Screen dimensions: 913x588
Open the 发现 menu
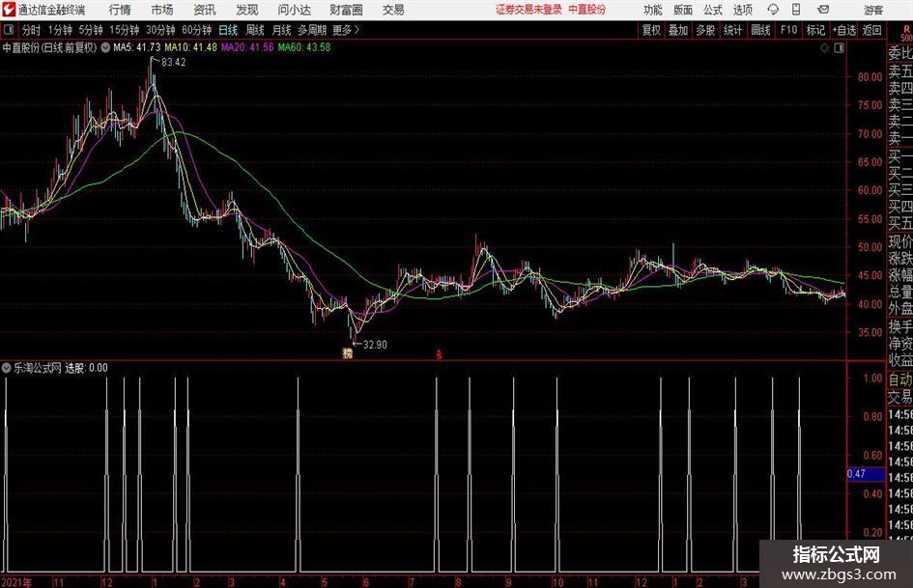point(247,10)
